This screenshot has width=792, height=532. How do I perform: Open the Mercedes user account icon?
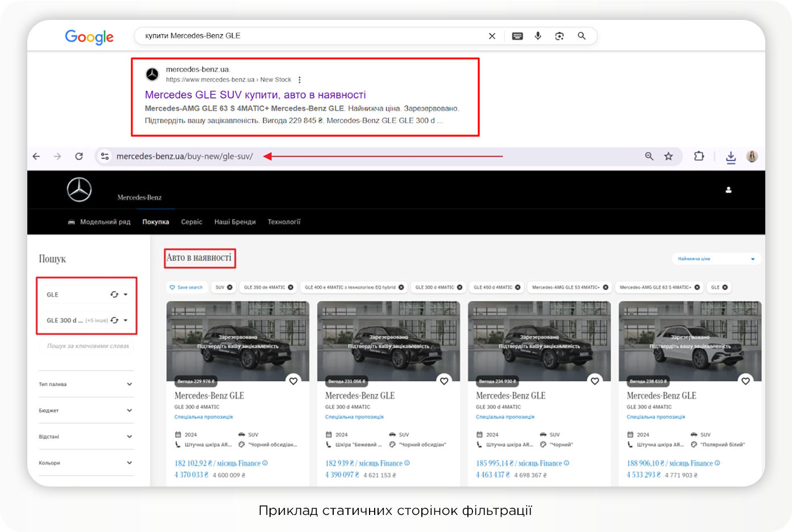pyautogui.click(x=728, y=190)
